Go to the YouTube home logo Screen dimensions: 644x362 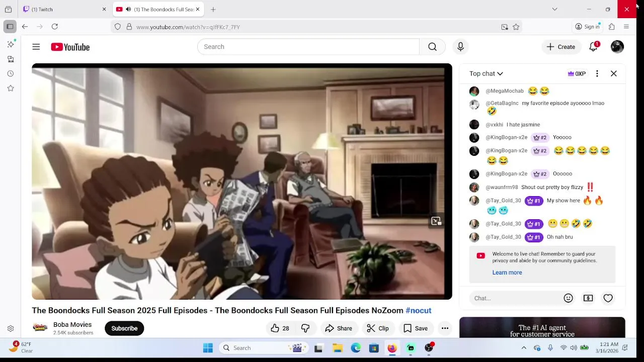pos(70,47)
